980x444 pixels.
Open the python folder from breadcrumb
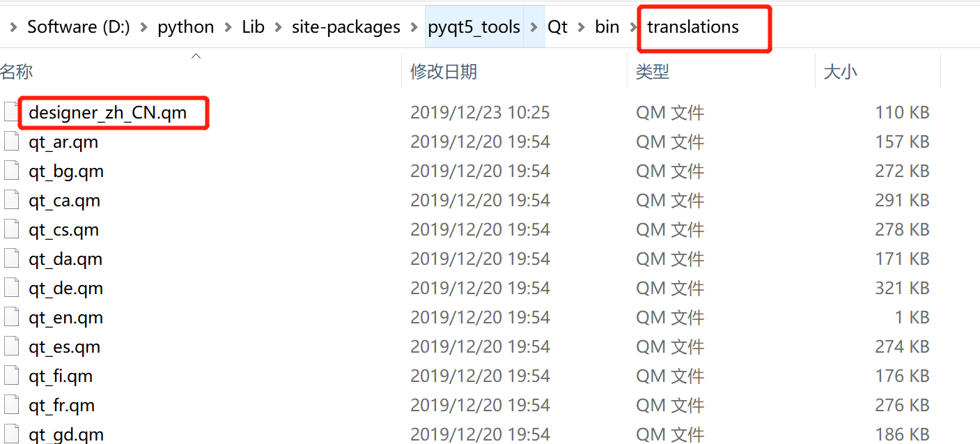185,26
